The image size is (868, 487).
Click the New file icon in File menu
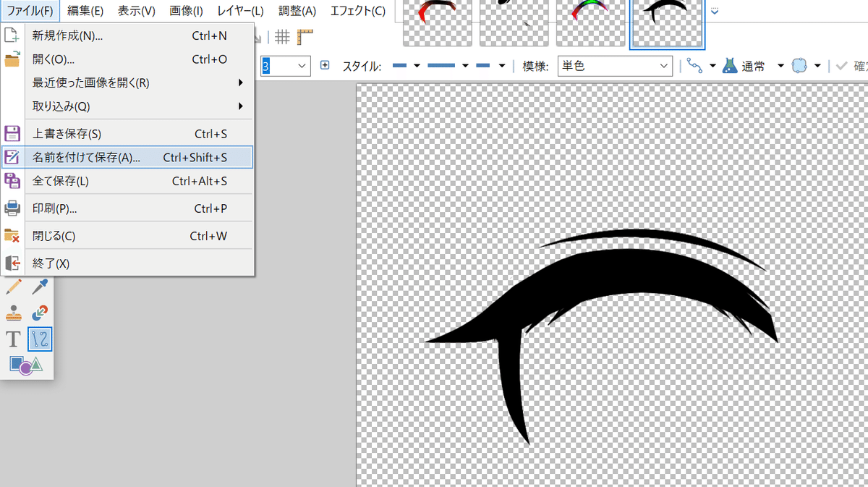click(12, 35)
